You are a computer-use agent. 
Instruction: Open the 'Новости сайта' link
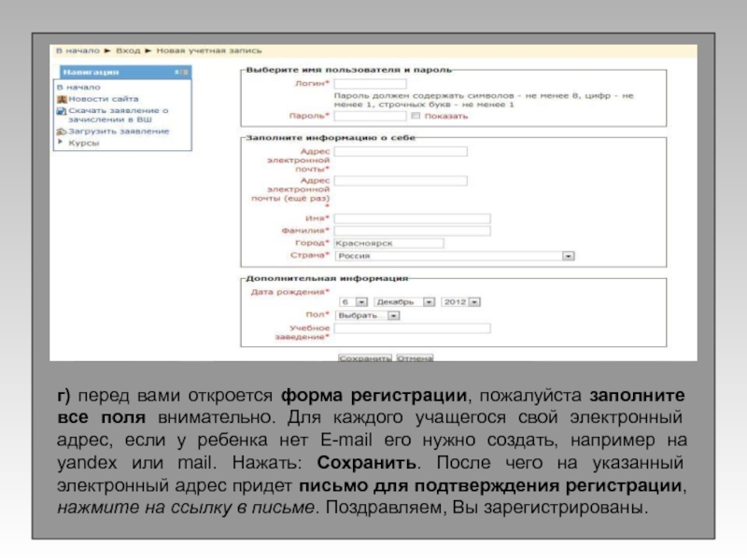[x=104, y=99]
